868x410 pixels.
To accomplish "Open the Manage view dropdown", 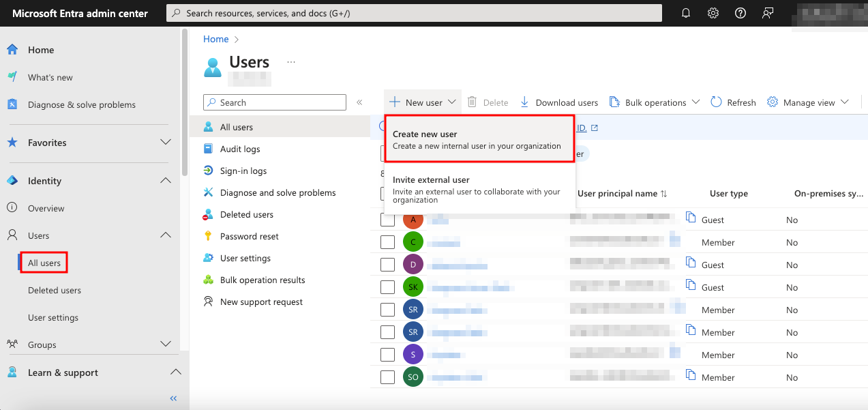I will (808, 102).
